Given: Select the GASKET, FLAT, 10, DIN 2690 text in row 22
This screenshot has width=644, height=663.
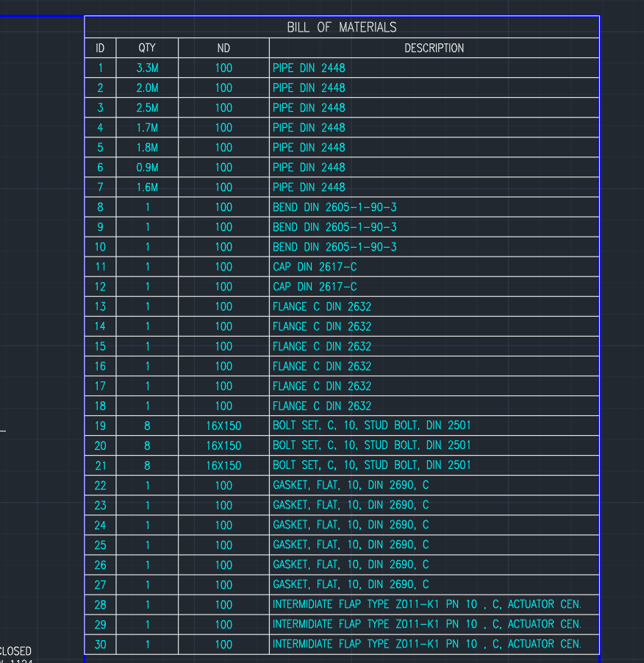Looking at the screenshot, I should pyautogui.click(x=351, y=484).
